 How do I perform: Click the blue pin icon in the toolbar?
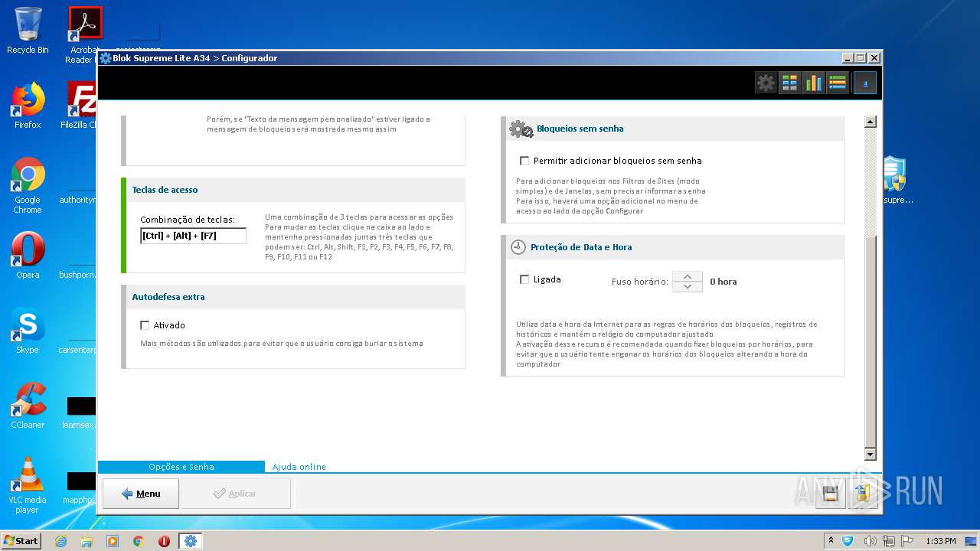pyautogui.click(x=865, y=83)
